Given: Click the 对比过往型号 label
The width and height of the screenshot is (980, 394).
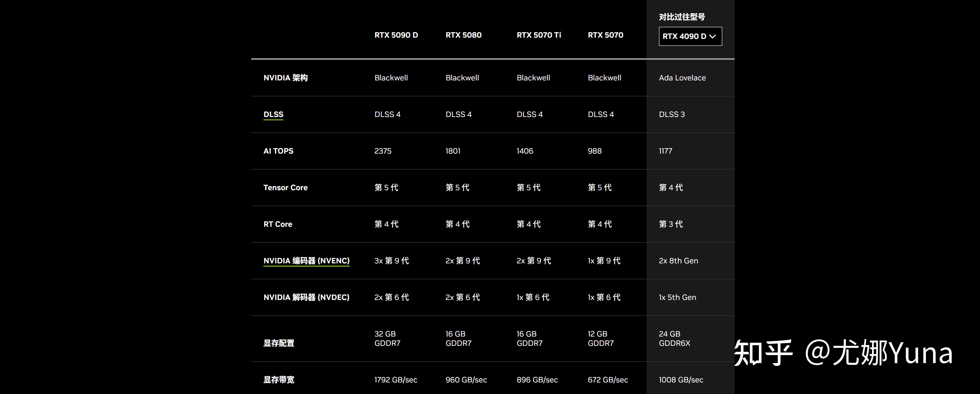Looking at the screenshot, I should [682, 17].
